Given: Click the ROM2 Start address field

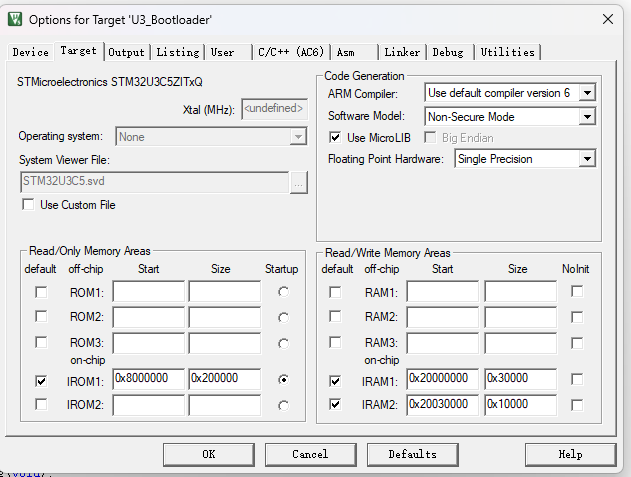Looking at the screenshot, I should coord(148,317).
